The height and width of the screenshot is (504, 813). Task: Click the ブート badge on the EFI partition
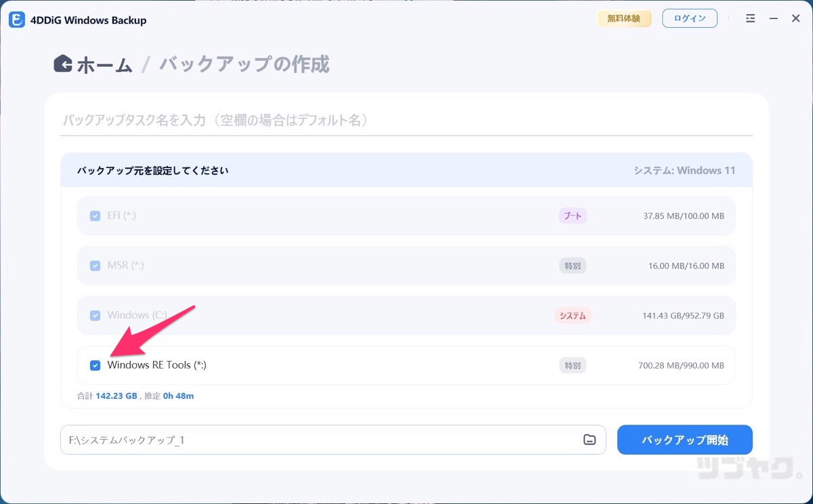tap(572, 215)
